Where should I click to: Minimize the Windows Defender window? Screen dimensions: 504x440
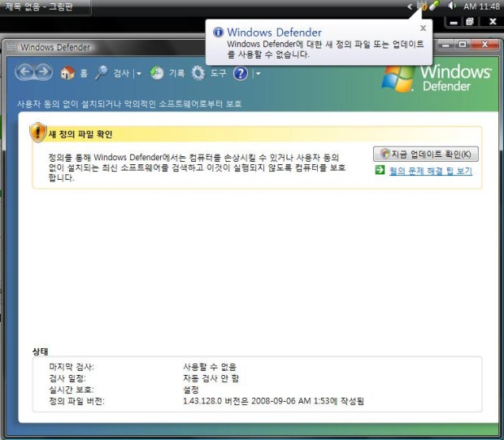coord(445,45)
